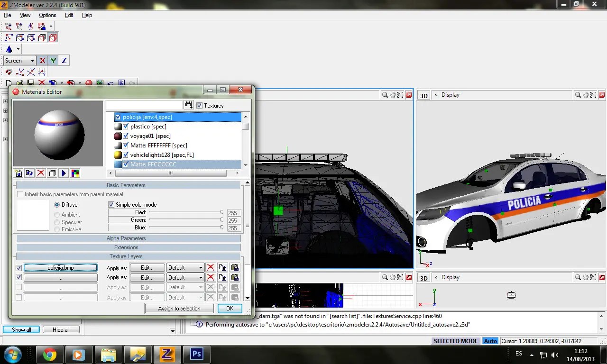The width and height of the screenshot is (607, 364).
Task: Open the Default dropdown for policija.bmp layer
Action: tap(185, 268)
